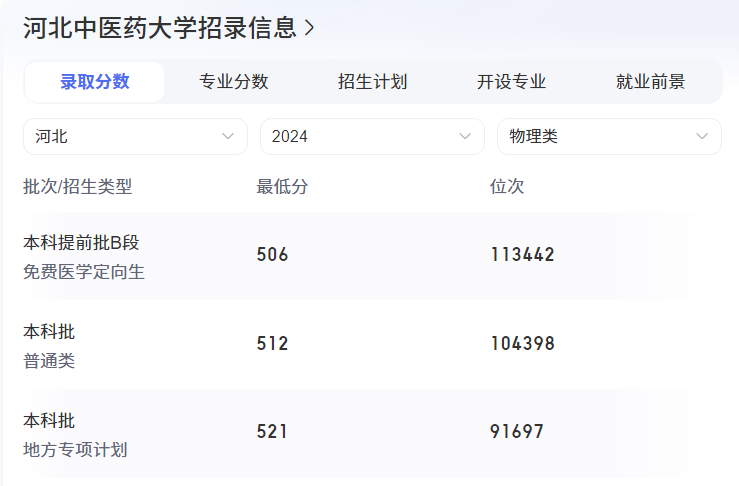739x486 pixels.
Task: Click the arrow next to 招录信息 title
Action: (x=310, y=28)
